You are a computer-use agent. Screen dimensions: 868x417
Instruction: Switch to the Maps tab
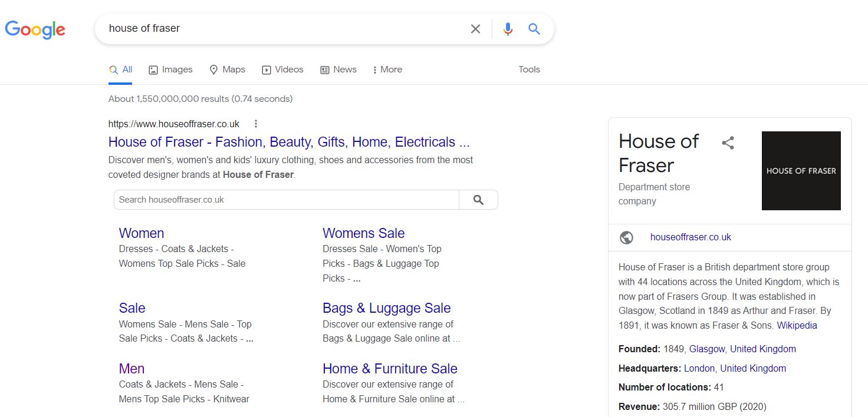(x=227, y=69)
